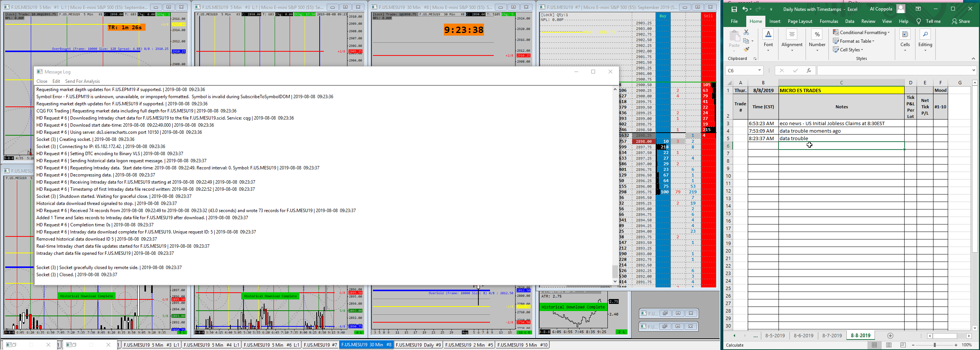Switch to the 8-7-2019 worksheet
This screenshot has height=350, width=980.
pos(832,335)
